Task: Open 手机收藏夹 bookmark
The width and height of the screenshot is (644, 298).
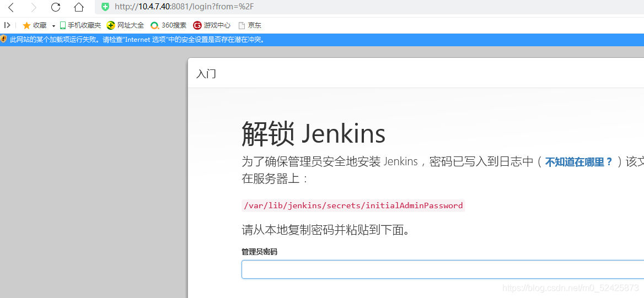Action: pyautogui.click(x=80, y=25)
